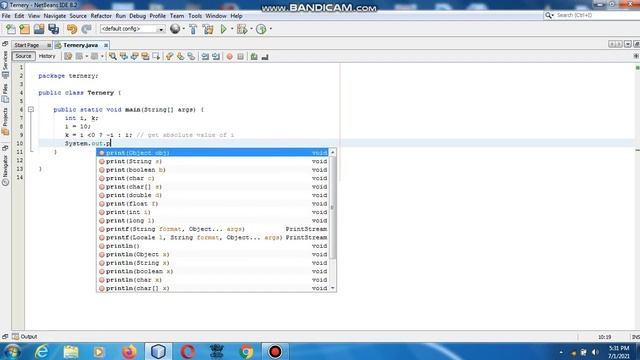640x360 pixels.
Task: Click Find Previous Occurrence icon
Action: click(x=124, y=56)
